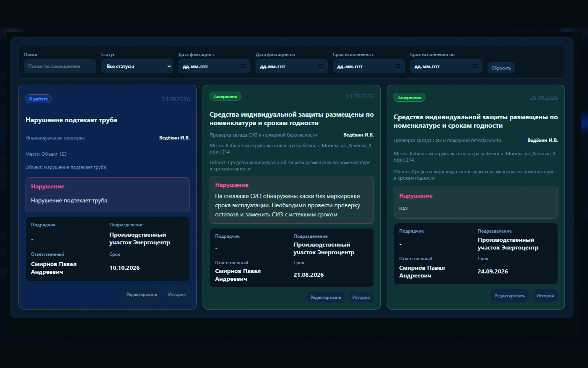
Task: Open calendar picker for 'Дата фиксации по'
Action: (320, 66)
